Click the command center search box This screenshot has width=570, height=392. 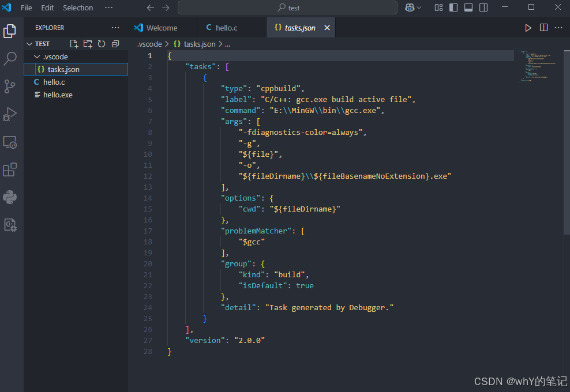(x=287, y=7)
